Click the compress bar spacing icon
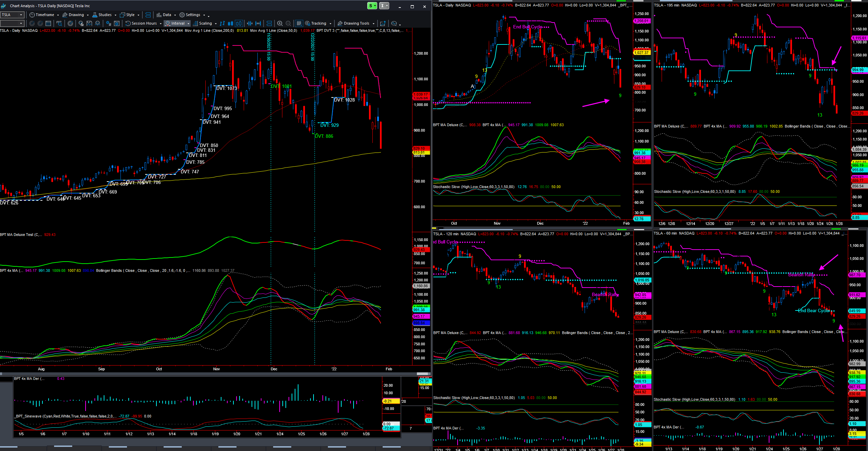This screenshot has width=868, height=451. click(x=250, y=23)
